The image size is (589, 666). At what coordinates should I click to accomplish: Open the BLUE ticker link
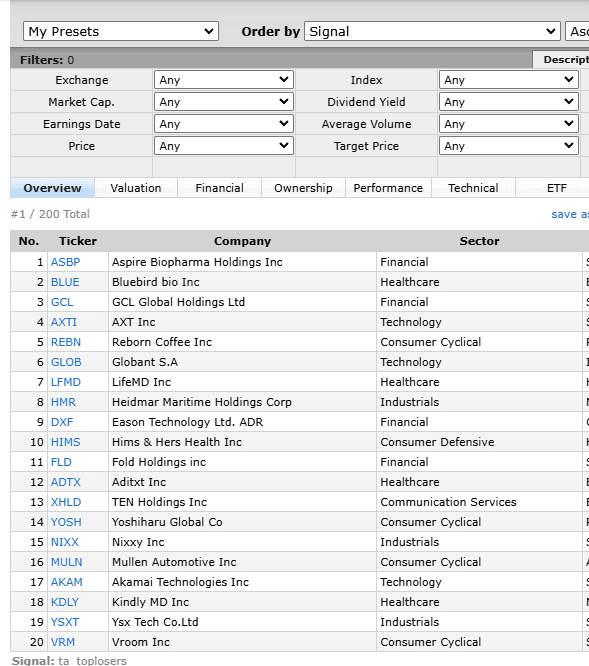pos(65,282)
